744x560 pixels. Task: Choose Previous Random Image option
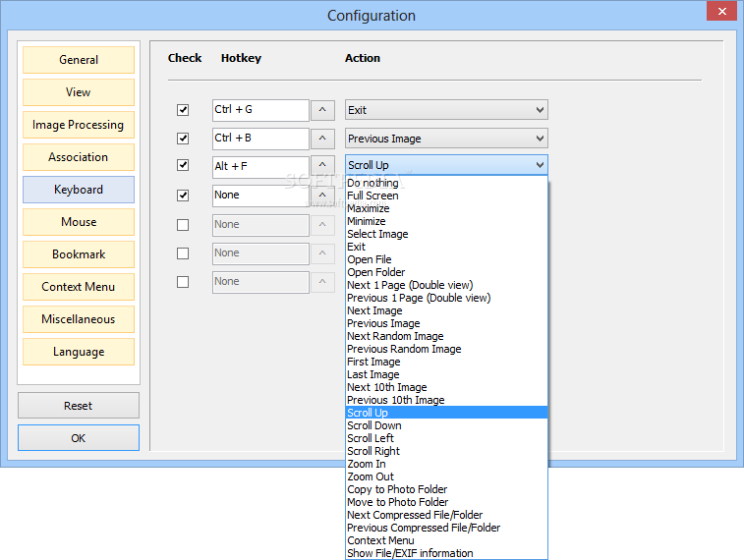446,350
